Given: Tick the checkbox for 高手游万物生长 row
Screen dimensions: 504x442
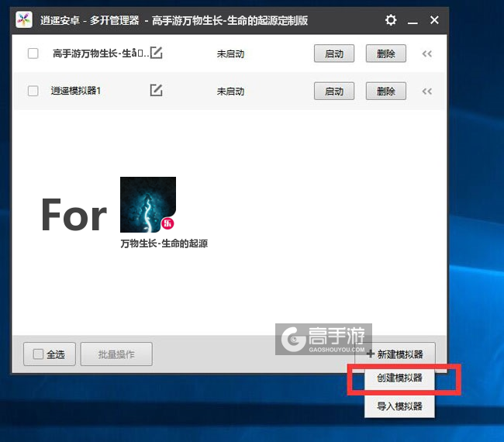Looking at the screenshot, I should (33, 54).
